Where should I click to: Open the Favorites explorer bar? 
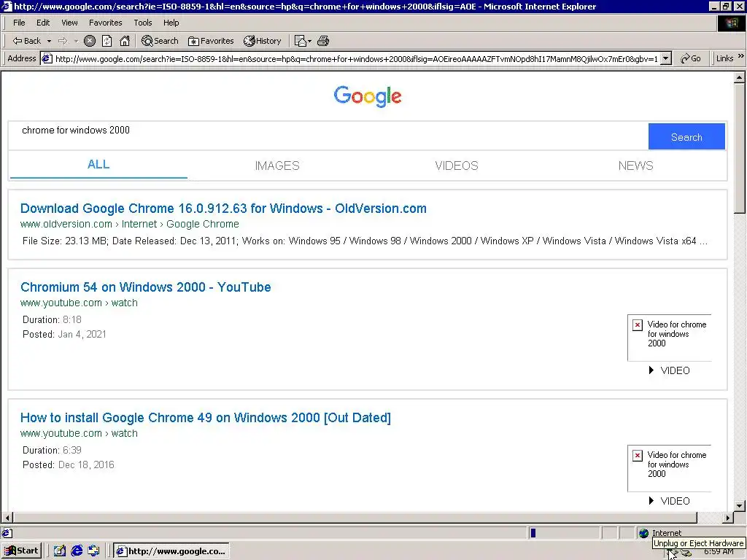click(x=211, y=41)
